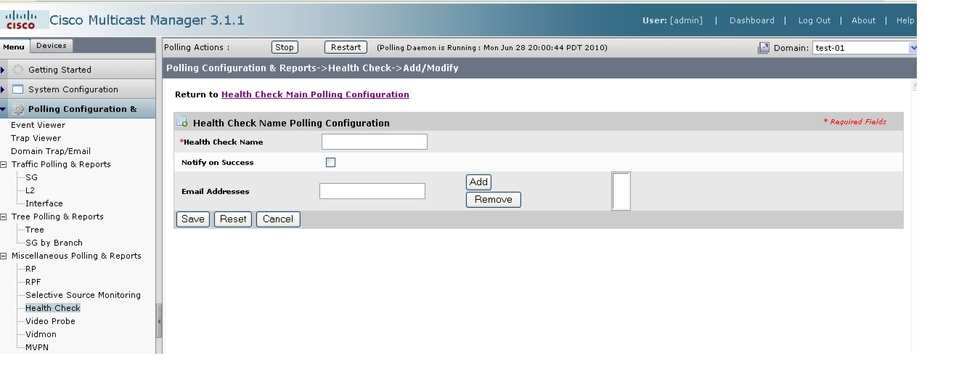Viewport: 980px width, 372px height.
Task: Expand the Getting Started section arrow
Action: point(3,70)
